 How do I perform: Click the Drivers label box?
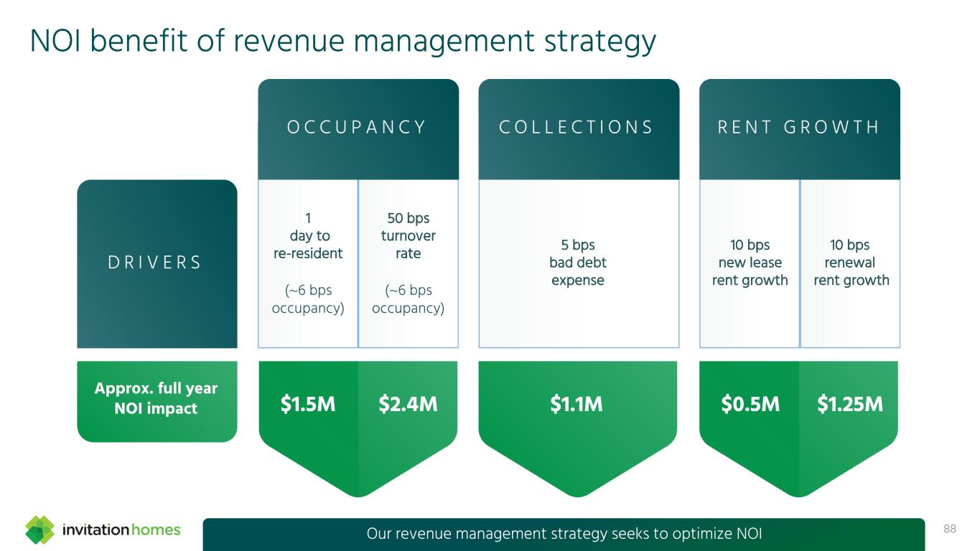pyautogui.click(x=157, y=263)
